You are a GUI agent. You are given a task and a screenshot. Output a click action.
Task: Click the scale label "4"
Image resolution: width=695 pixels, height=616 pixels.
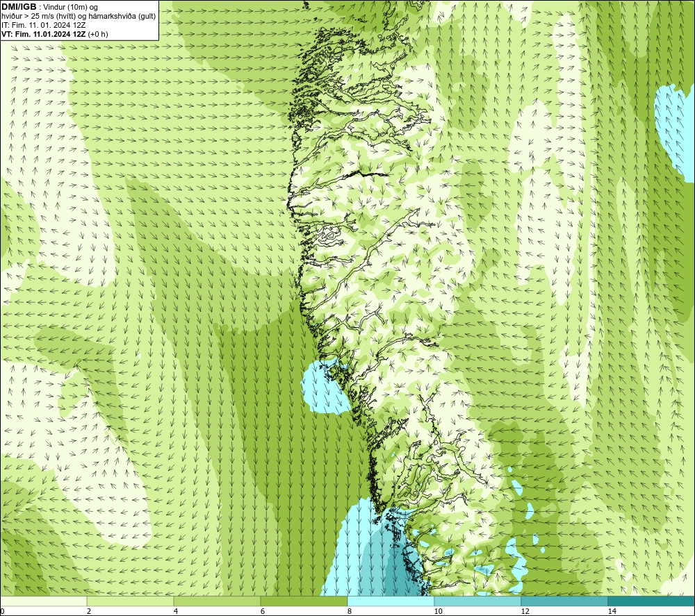(176, 611)
